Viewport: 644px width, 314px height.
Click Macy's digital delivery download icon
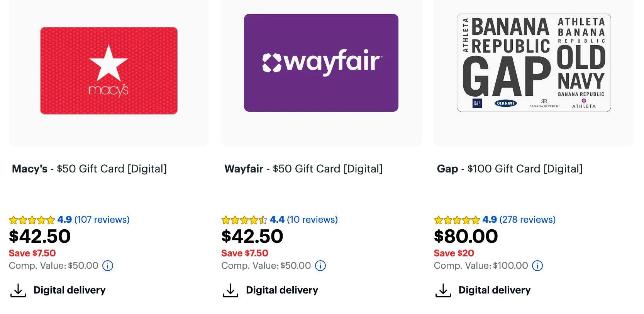[18, 290]
